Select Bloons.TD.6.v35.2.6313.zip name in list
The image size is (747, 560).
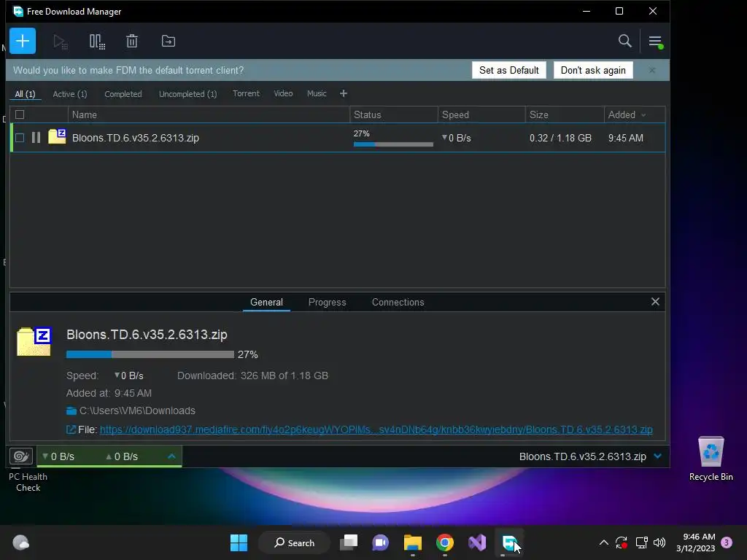(136, 138)
